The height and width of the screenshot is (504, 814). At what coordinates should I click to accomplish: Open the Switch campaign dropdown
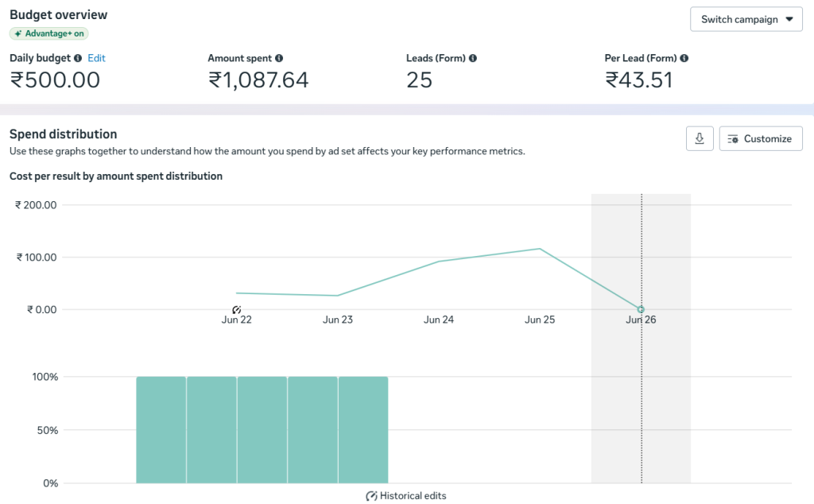click(746, 19)
